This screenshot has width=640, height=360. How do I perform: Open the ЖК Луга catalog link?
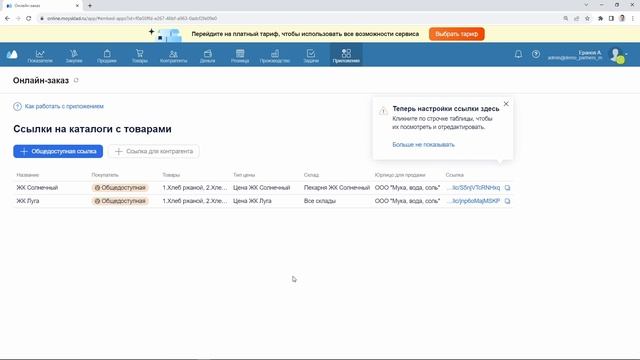(473, 201)
